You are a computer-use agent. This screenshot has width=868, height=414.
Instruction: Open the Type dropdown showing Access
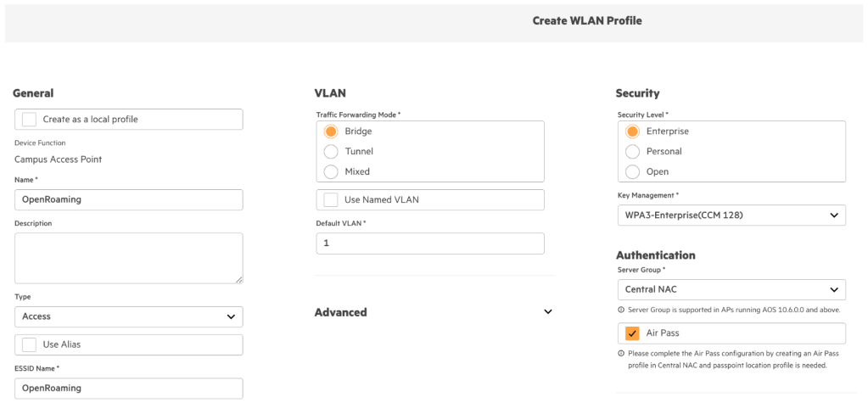128,316
